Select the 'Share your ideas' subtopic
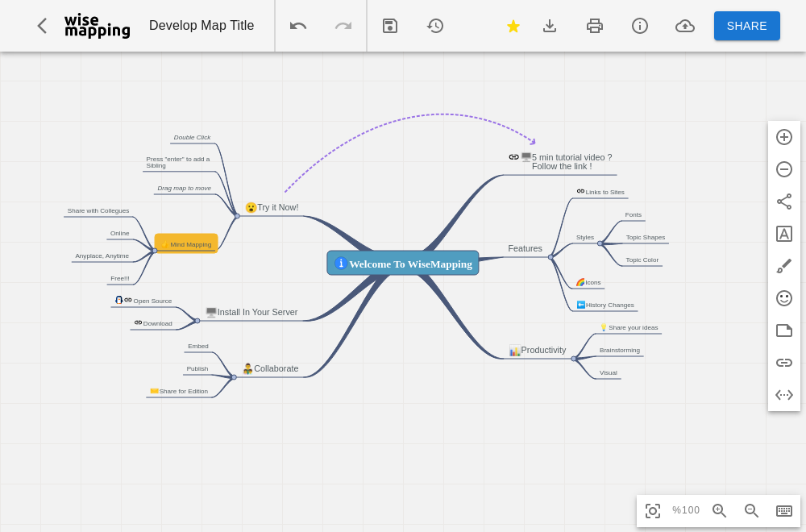The width and height of the screenshot is (806, 532). [x=629, y=327]
